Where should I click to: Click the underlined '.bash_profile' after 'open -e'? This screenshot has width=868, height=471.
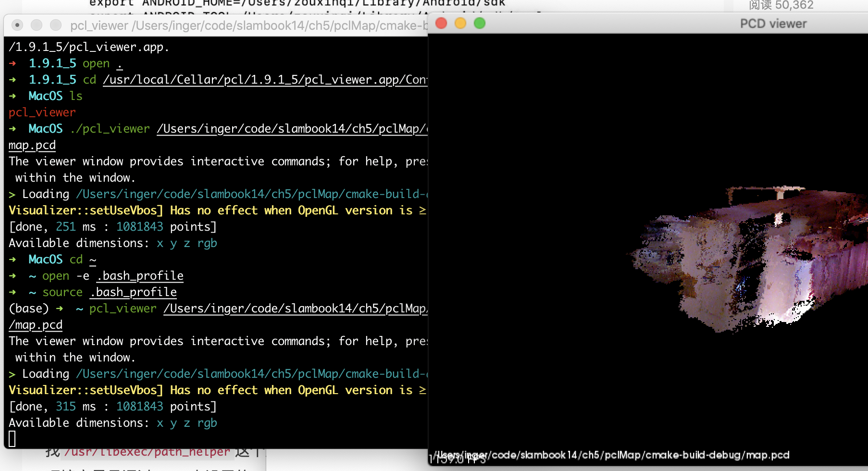click(140, 276)
